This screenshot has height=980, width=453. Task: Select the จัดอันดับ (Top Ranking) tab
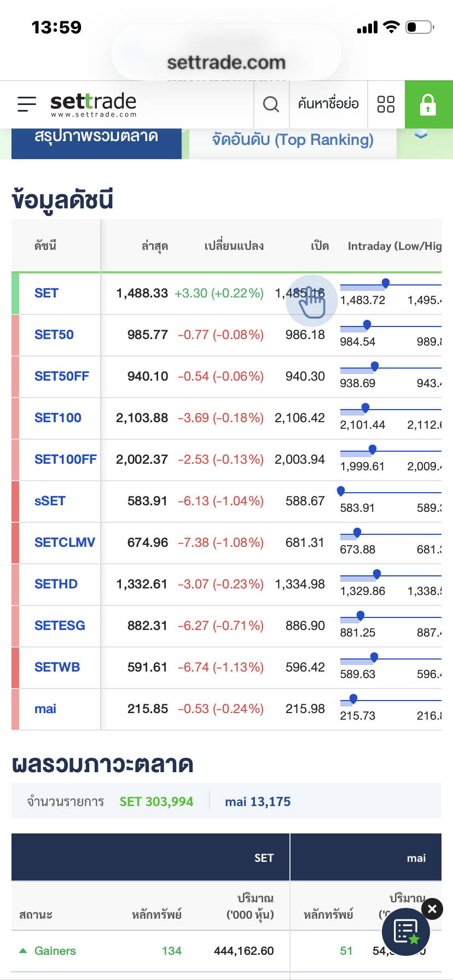coord(293,141)
